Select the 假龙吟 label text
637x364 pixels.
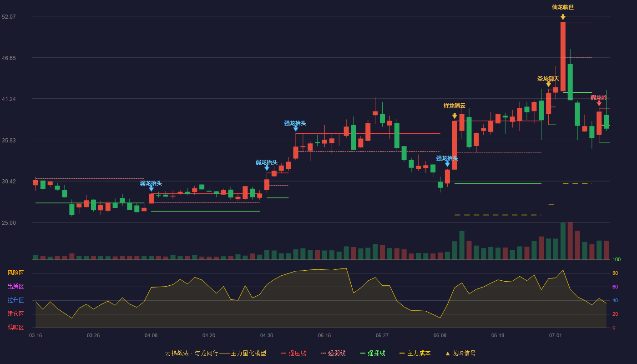[599, 98]
